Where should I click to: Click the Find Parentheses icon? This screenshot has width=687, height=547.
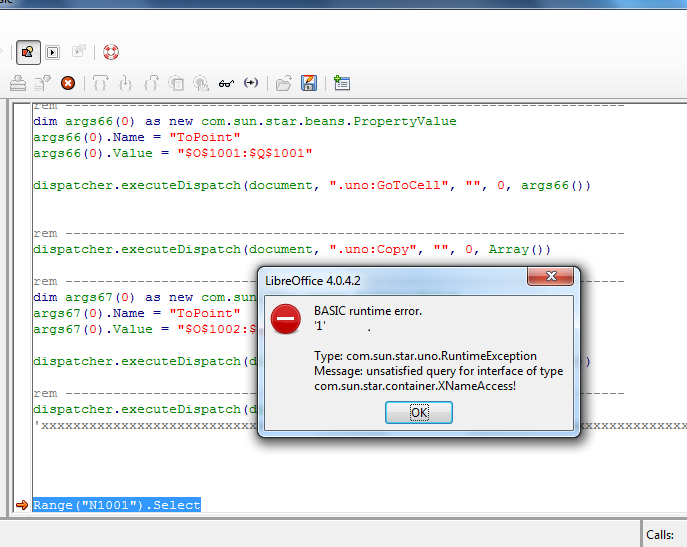click(x=251, y=83)
